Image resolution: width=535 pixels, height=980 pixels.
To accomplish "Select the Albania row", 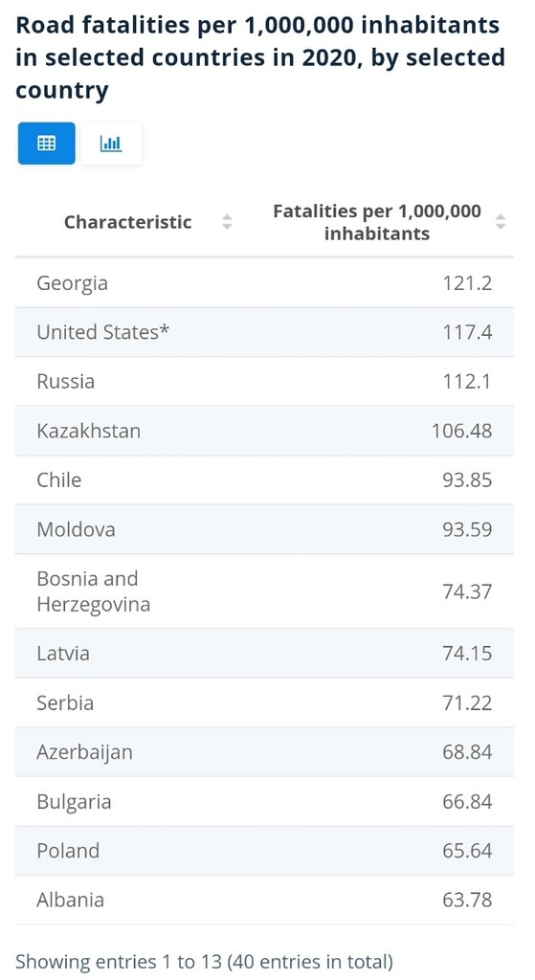I will 264,900.
